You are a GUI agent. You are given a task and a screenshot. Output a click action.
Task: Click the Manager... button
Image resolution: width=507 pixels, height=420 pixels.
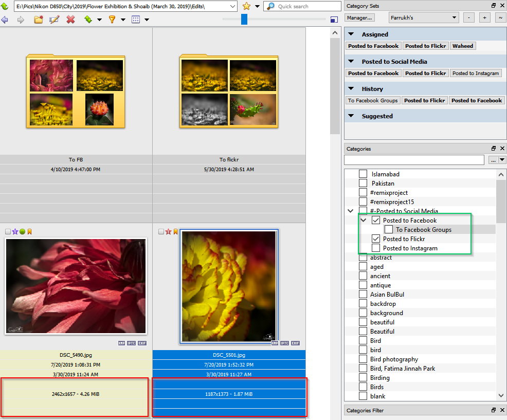(x=359, y=17)
